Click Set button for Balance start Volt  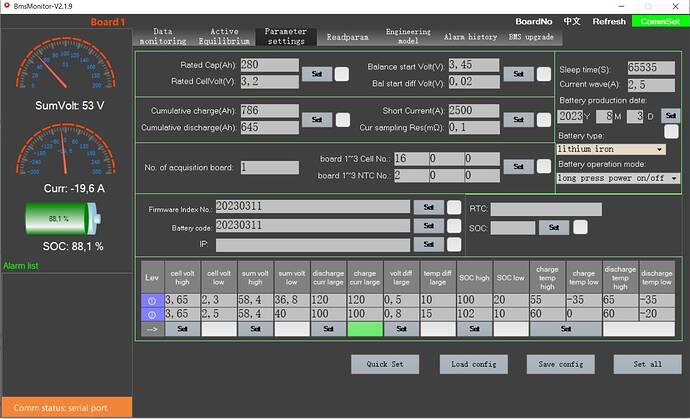[518, 74]
